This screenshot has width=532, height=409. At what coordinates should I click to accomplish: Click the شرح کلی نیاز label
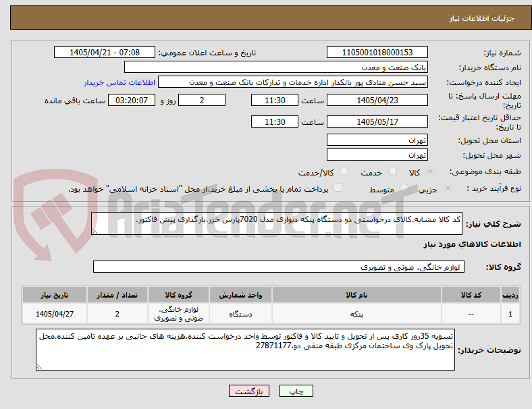pos(493,224)
